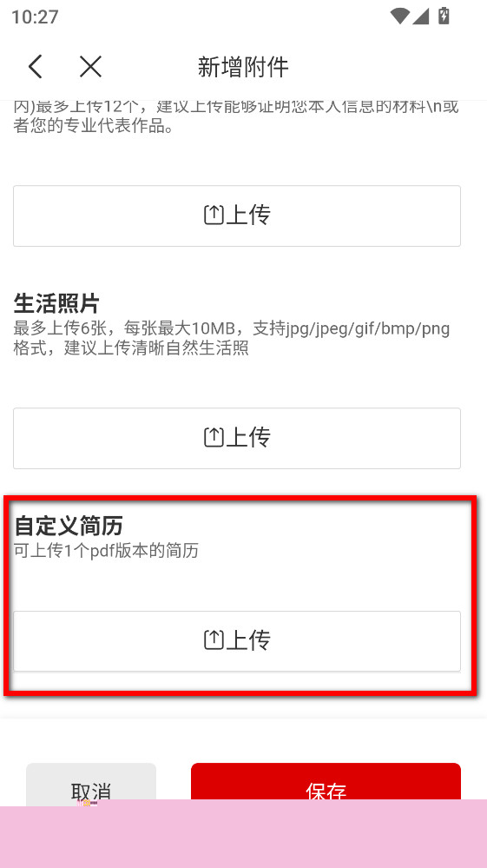Upload representative works via top 上传 button

coord(237,215)
